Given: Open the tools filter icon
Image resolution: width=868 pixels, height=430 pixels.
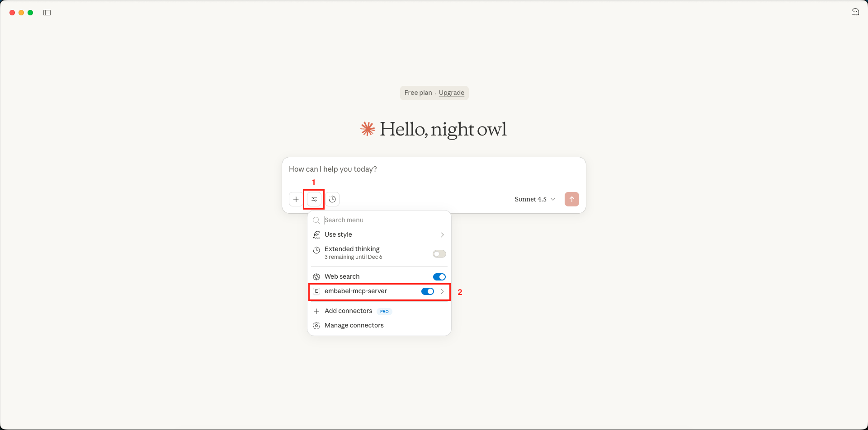Looking at the screenshot, I should coord(314,199).
